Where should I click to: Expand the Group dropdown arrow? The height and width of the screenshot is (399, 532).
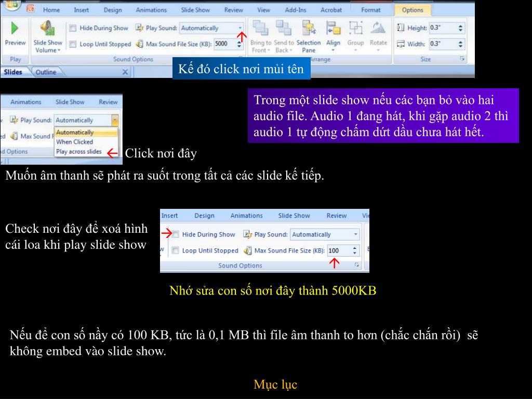click(355, 50)
